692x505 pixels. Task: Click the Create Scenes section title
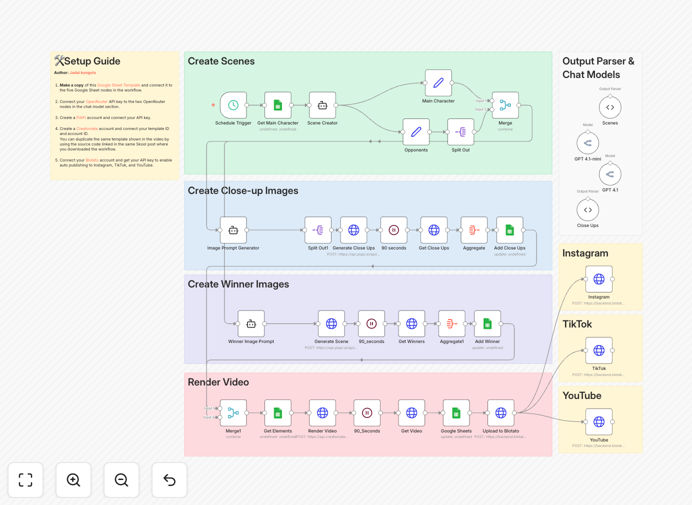pos(221,61)
